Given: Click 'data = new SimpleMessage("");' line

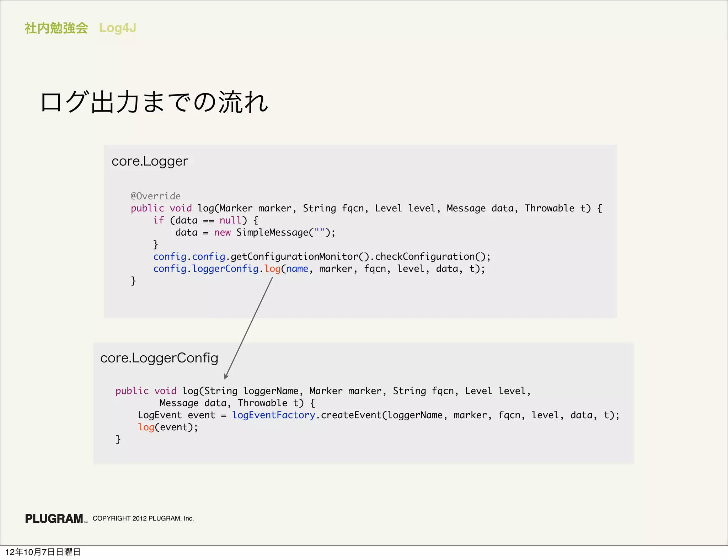Looking at the screenshot, I should pyautogui.click(x=255, y=233).
